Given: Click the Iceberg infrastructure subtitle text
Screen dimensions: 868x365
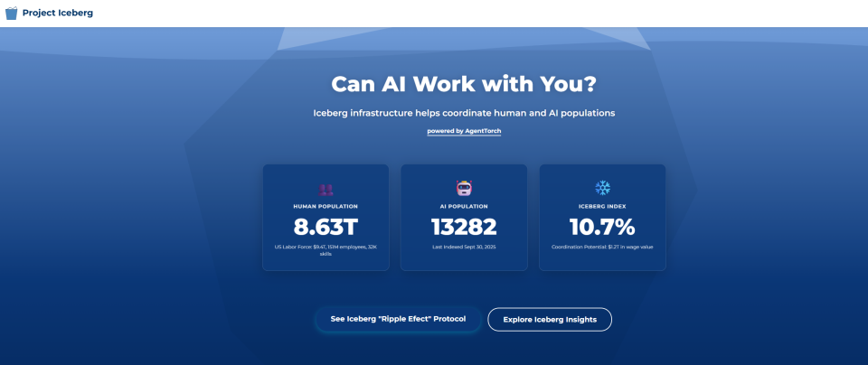Looking at the screenshot, I should point(464,113).
